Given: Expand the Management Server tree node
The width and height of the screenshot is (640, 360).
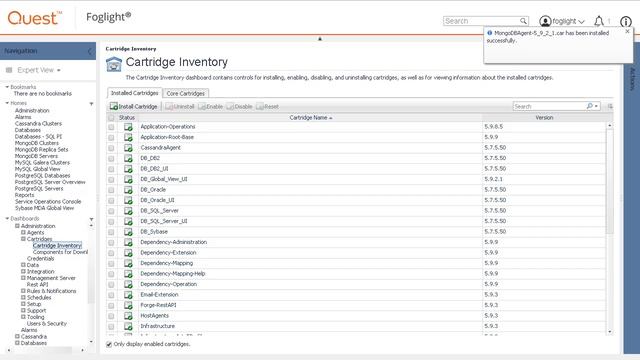Looking at the screenshot, I should click(x=23, y=278).
